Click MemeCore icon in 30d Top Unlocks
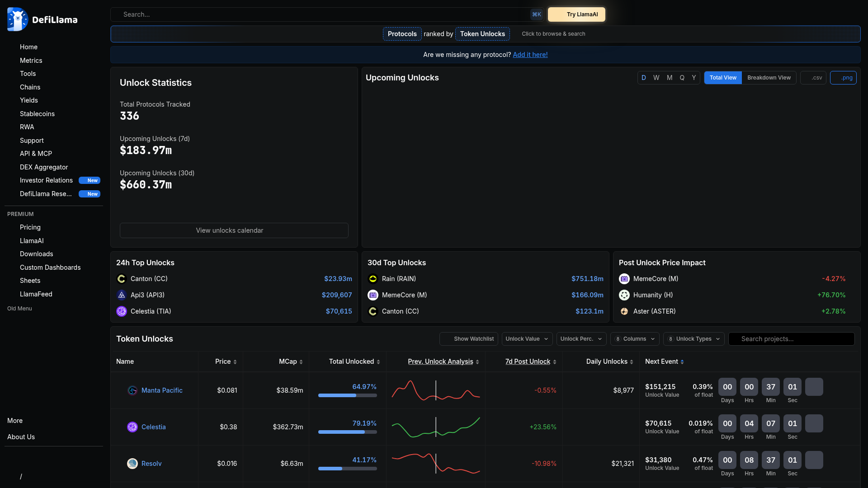868x488 pixels. [373, 295]
